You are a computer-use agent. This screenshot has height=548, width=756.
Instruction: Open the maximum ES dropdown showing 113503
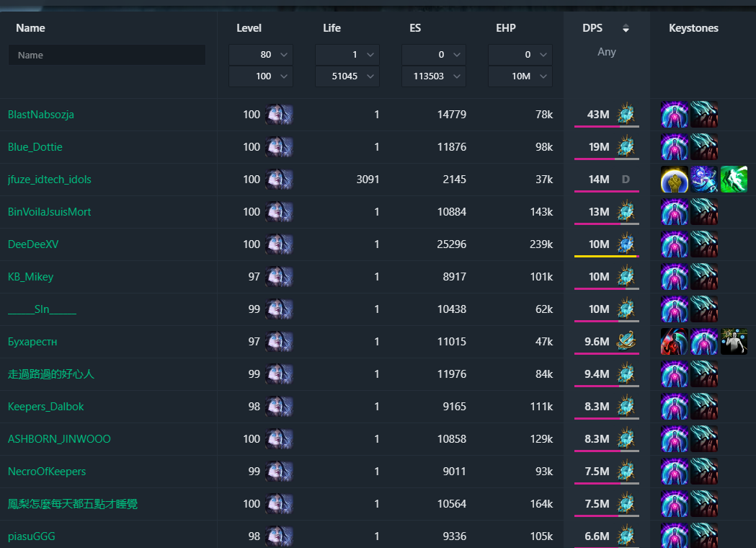click(x=434, y=76)
